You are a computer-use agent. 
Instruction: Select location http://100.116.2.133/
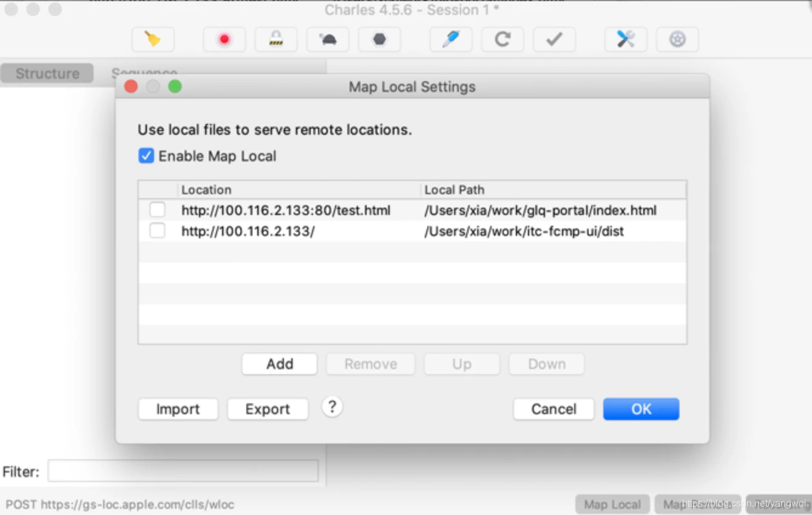[x=248, y=231]
